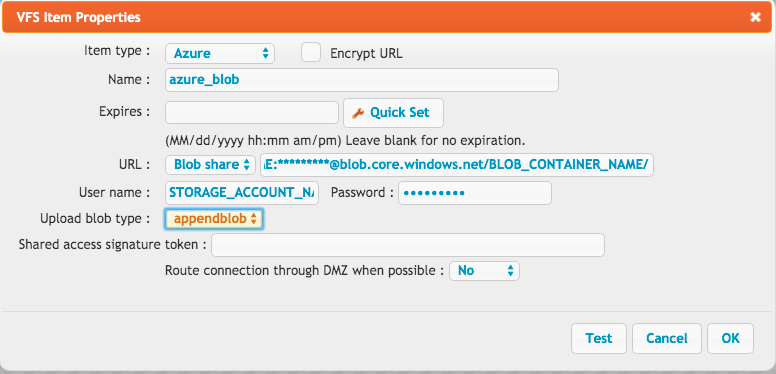776x374 pixels.
Task: Click the Quick Set button
Action: [x=393, y=113]
